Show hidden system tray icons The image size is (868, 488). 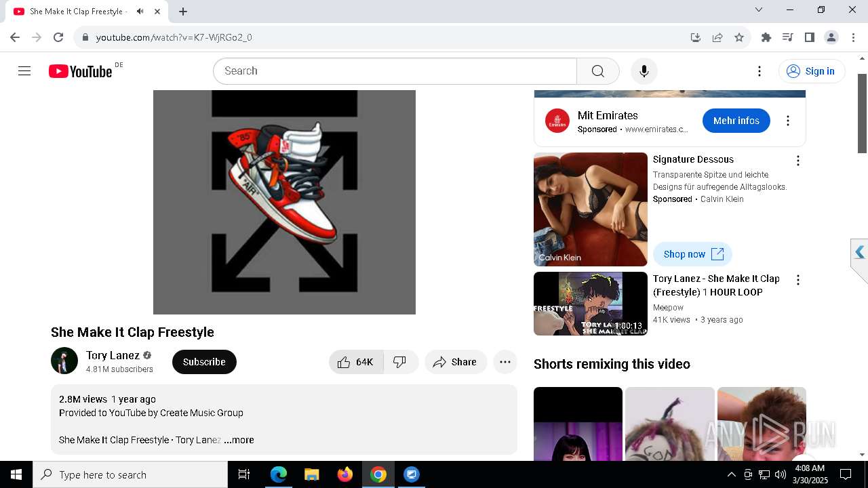731,474
